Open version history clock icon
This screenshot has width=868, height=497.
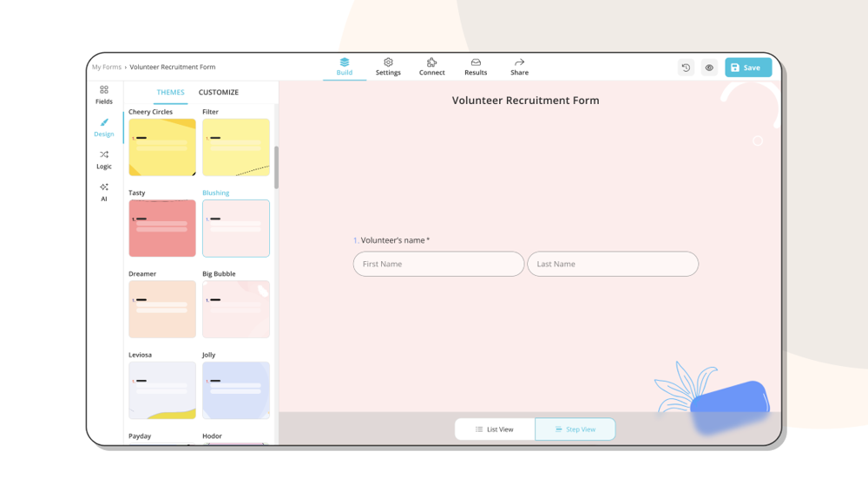[686, 68]
